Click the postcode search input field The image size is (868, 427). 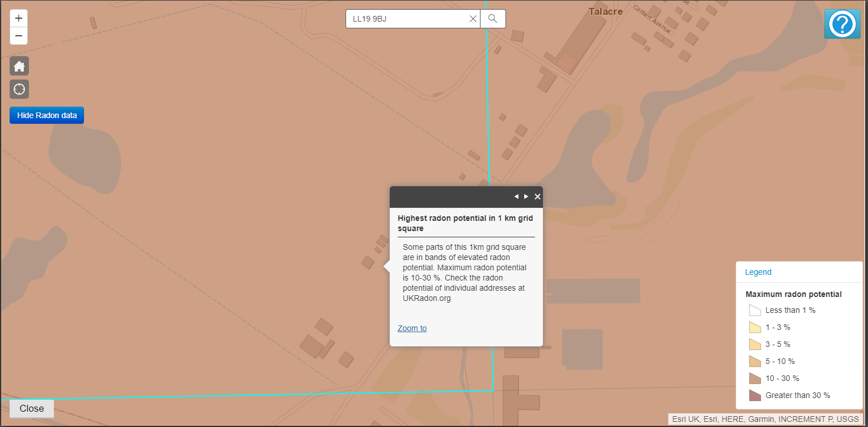407,19
